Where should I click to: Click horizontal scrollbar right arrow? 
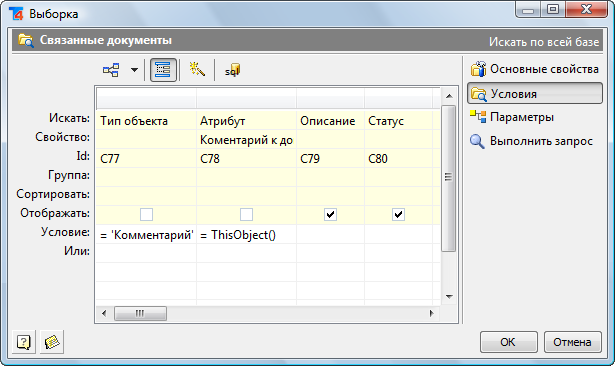click(431, 313)
